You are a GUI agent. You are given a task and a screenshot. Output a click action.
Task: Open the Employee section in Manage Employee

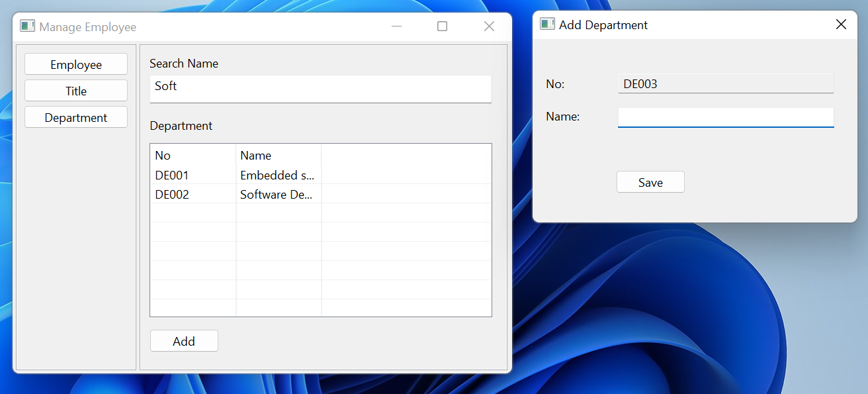[x=76, y=64]
